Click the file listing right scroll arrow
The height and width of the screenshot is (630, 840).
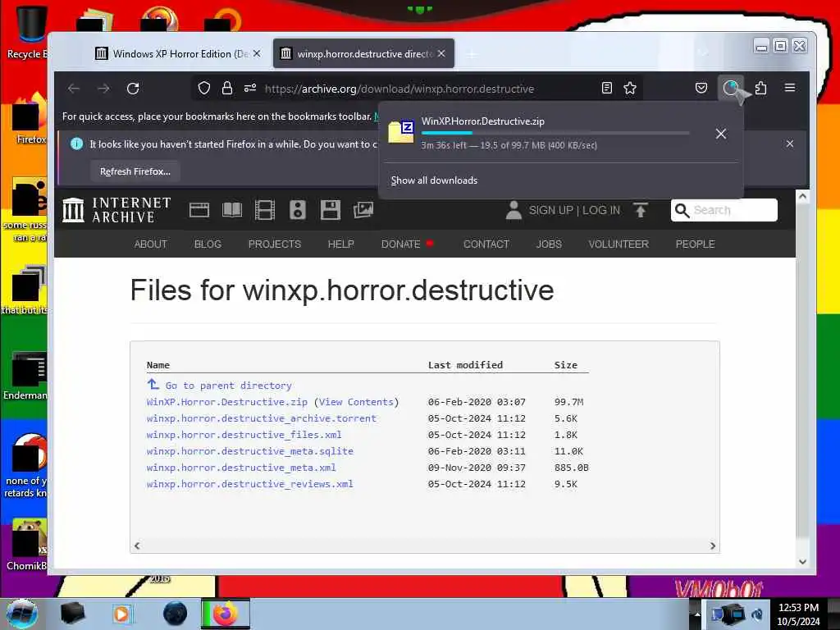point(713,546)
